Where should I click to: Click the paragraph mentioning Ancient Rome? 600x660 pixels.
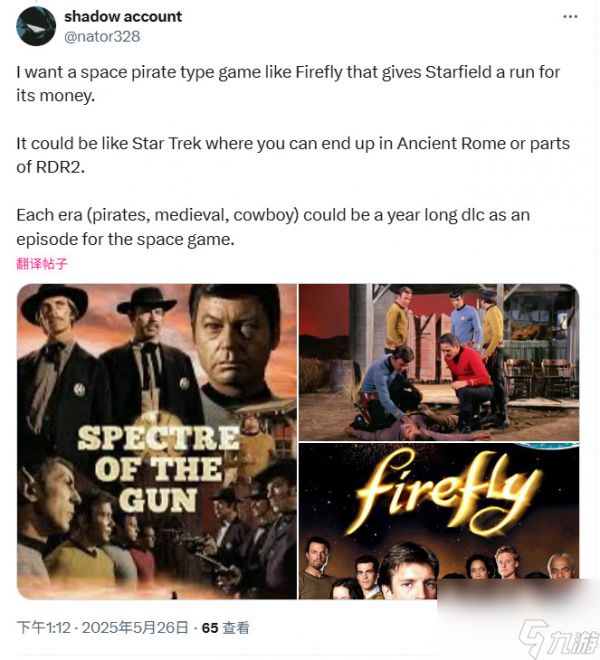point(292,153)
